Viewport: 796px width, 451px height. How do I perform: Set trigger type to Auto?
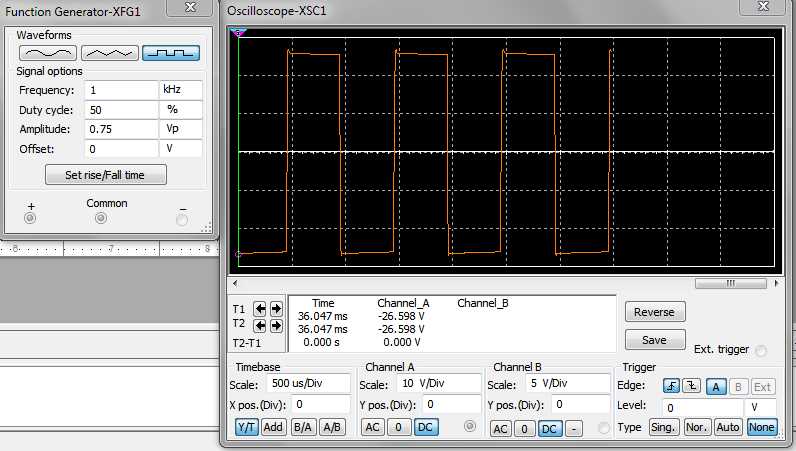pyautogui.click(x=728, y=427)
